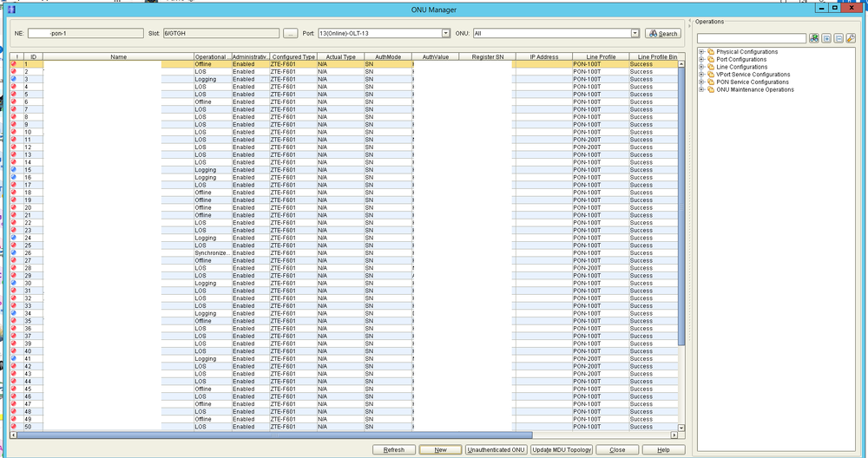Click the expand-all icon in Operations panel

pos(826,38)
